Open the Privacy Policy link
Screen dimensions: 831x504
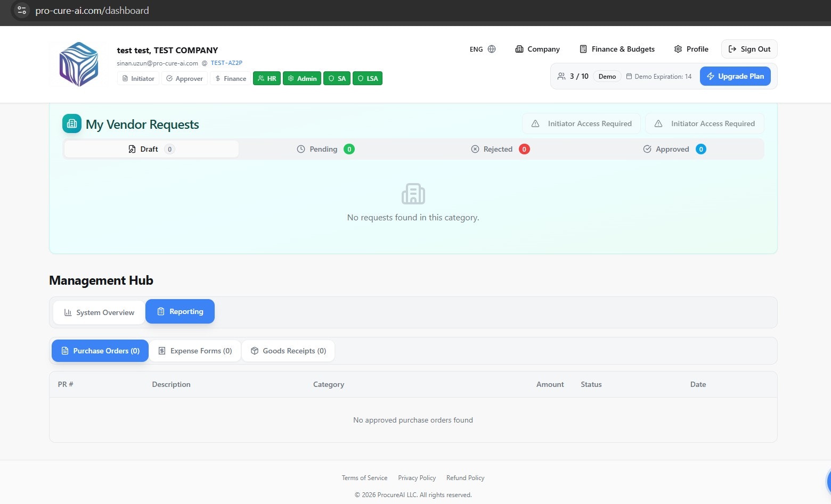click(x=417, y=478)
